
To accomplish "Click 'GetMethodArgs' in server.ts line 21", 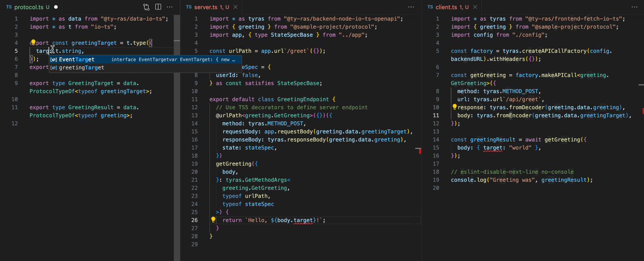I will (x=266, y=180).
